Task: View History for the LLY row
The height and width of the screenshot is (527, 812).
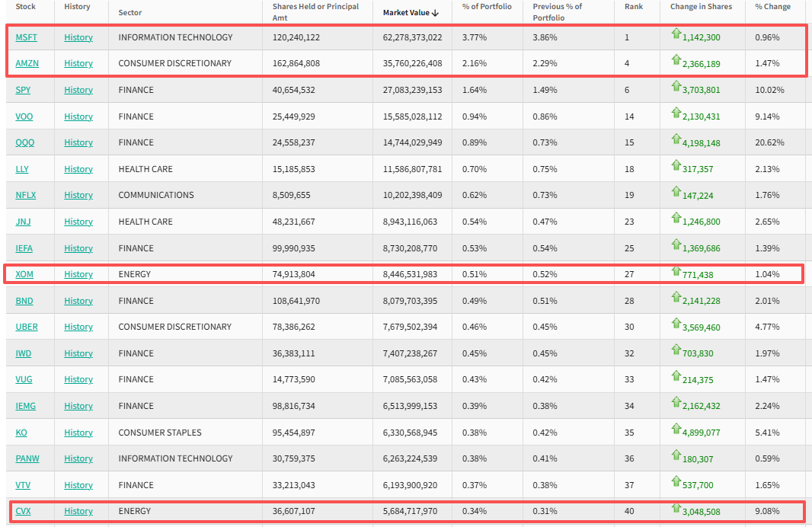Action: click(78, 169)
